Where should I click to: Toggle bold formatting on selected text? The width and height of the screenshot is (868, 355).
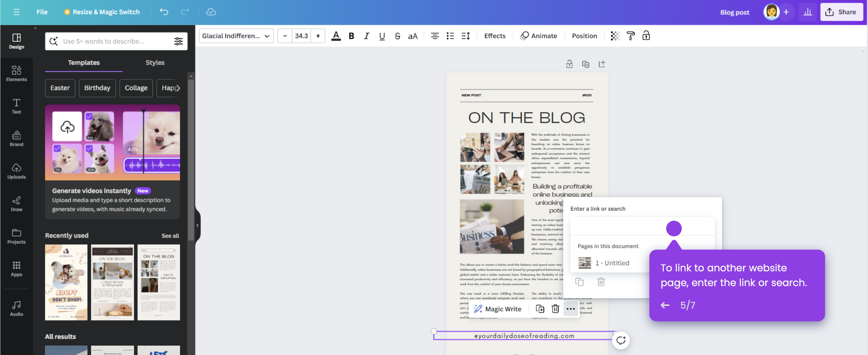point(351,35)
